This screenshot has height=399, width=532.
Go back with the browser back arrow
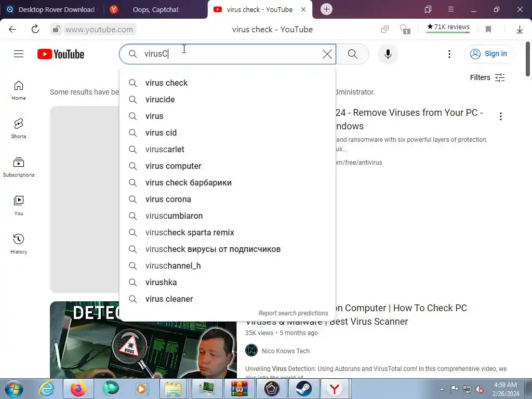click(12, 29)
